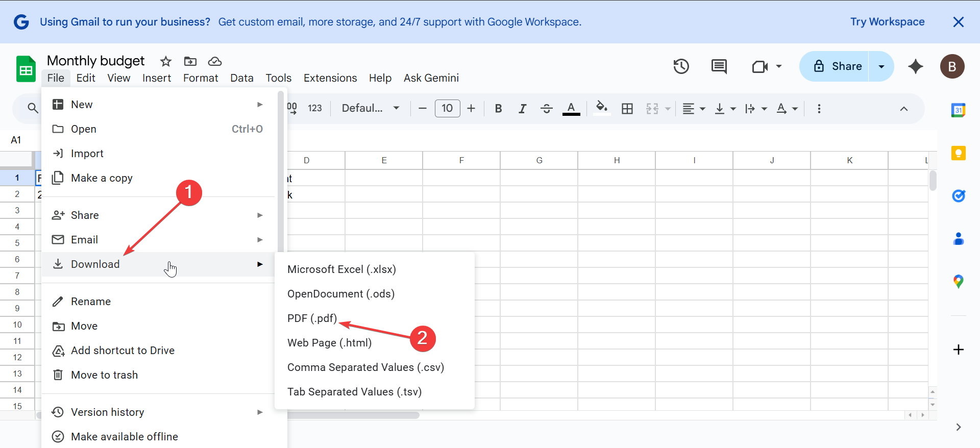Open the fill color picker

[x=602, y=108]
